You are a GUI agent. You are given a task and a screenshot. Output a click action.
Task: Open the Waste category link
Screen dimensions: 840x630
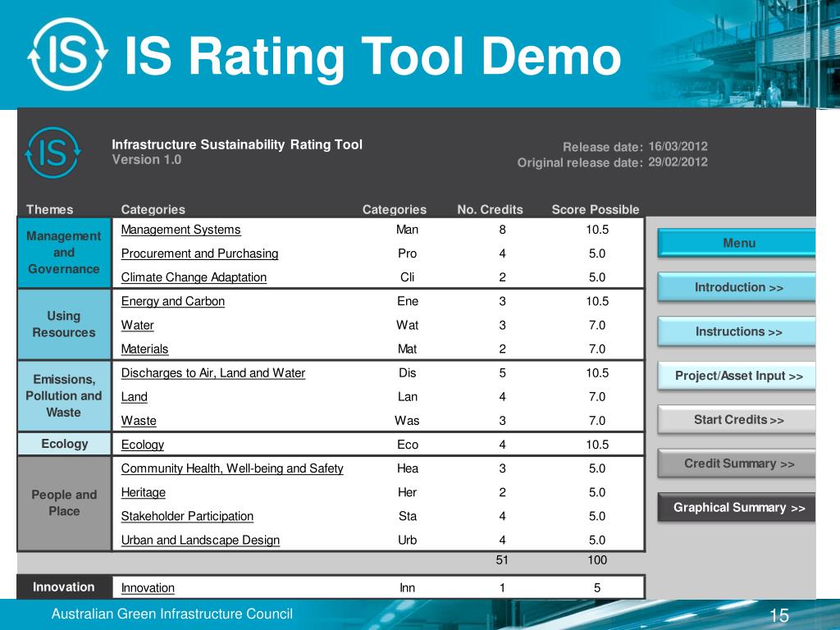coord(138,421)
